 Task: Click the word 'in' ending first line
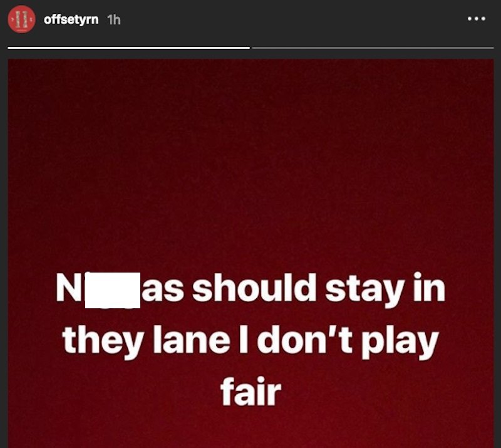[429, 287]
